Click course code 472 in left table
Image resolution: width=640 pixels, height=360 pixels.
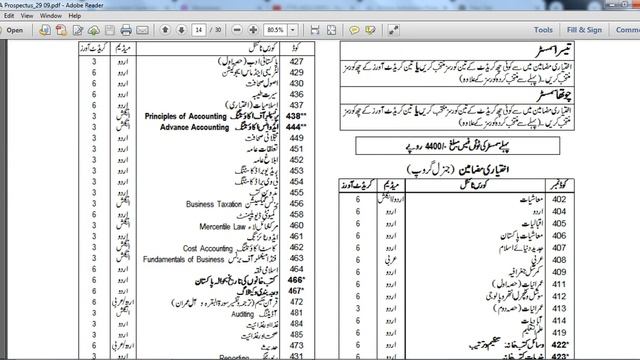[x=296, y=302]
